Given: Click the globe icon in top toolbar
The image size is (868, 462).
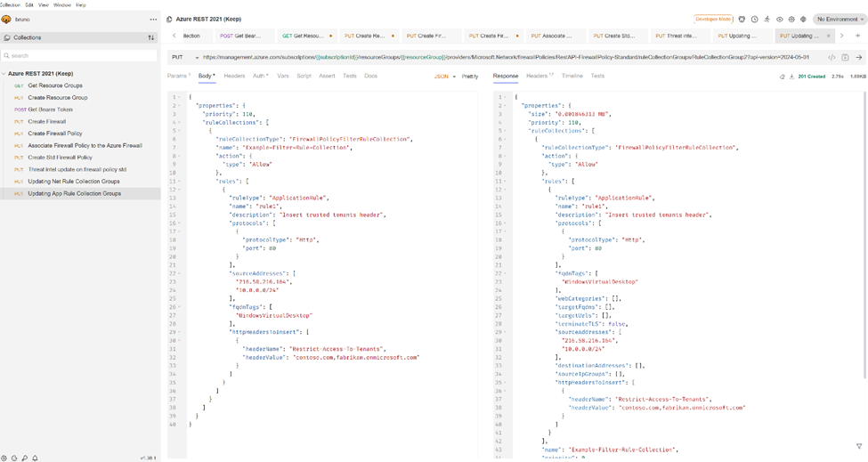Looking at the screenshot, I should point(803,20).
